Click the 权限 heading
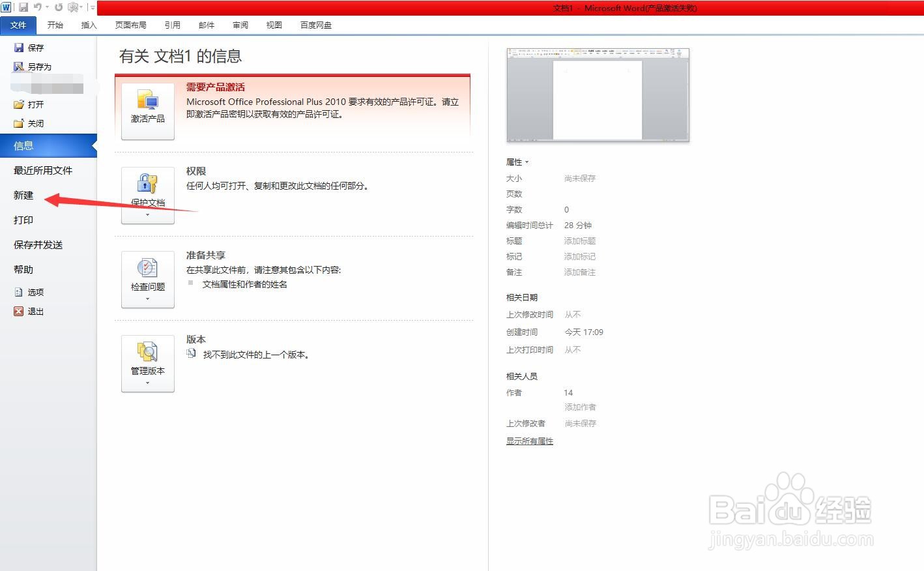The image size is (924, 571). click(x=196, y=171)
